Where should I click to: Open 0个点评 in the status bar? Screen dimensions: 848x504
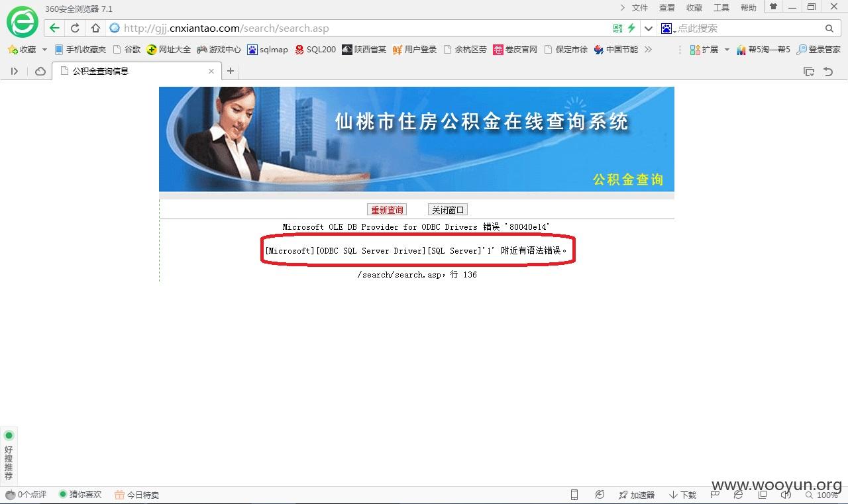click(x=26, y=495)
